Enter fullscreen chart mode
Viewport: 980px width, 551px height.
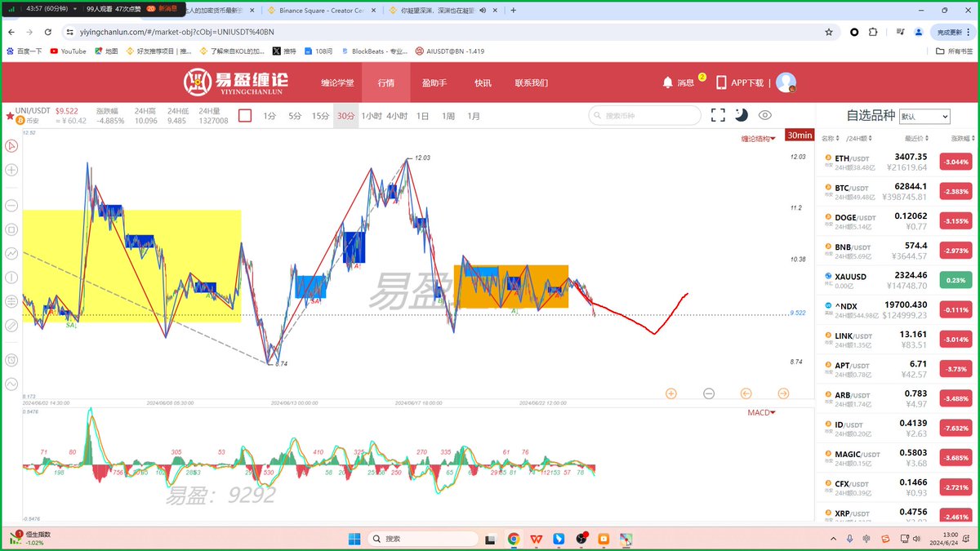click(718, 115)
